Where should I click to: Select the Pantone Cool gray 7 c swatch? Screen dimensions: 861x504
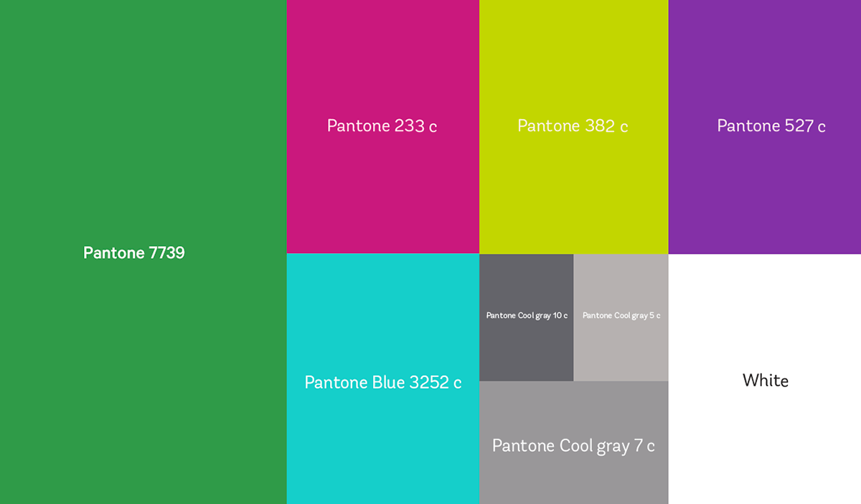pos(574,442)
